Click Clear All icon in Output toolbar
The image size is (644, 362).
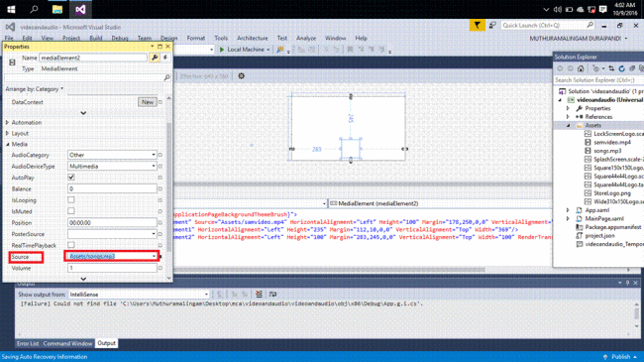click(259, 294)
